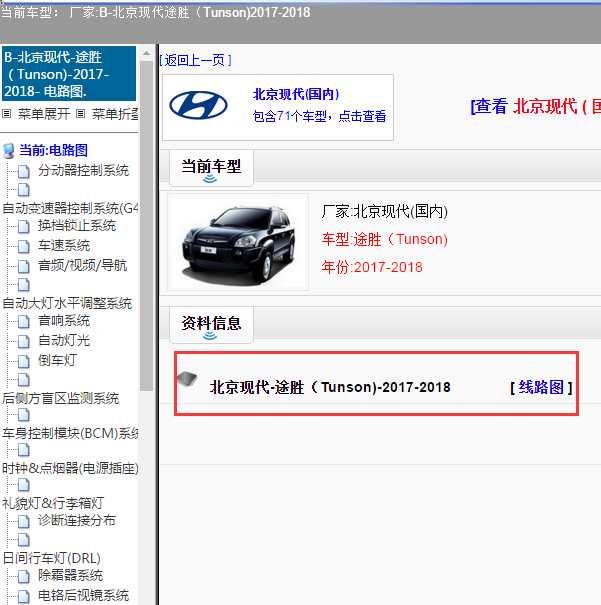The height and width of the screenshot is (605, 601).
Task: Select the 资料信息 tab
Action: 211,324
